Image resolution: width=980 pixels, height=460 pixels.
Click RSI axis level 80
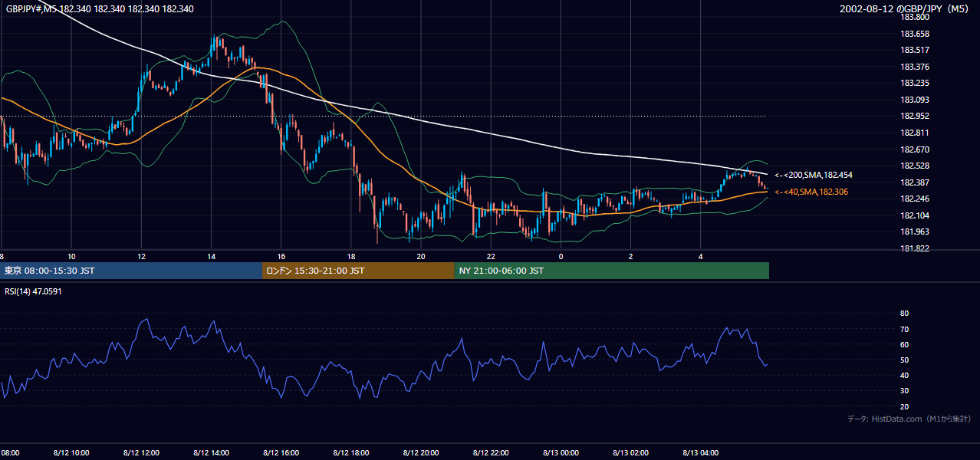[904, 314]
